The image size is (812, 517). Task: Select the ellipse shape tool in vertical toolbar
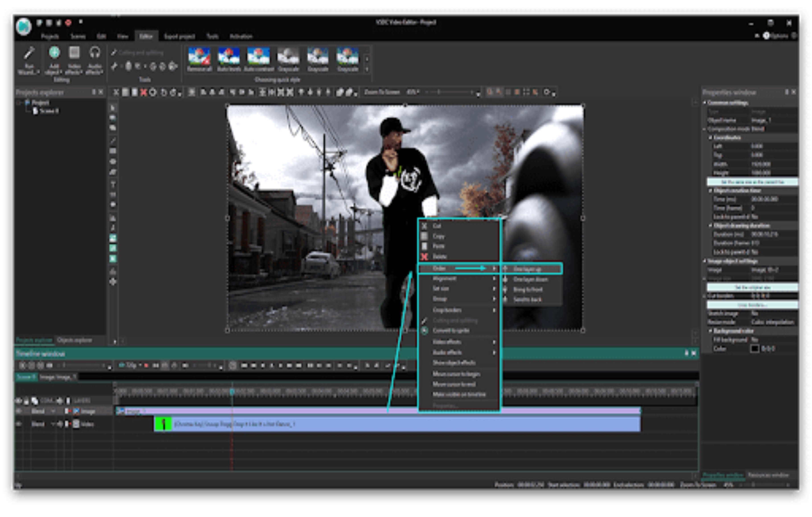pos(113,162)
